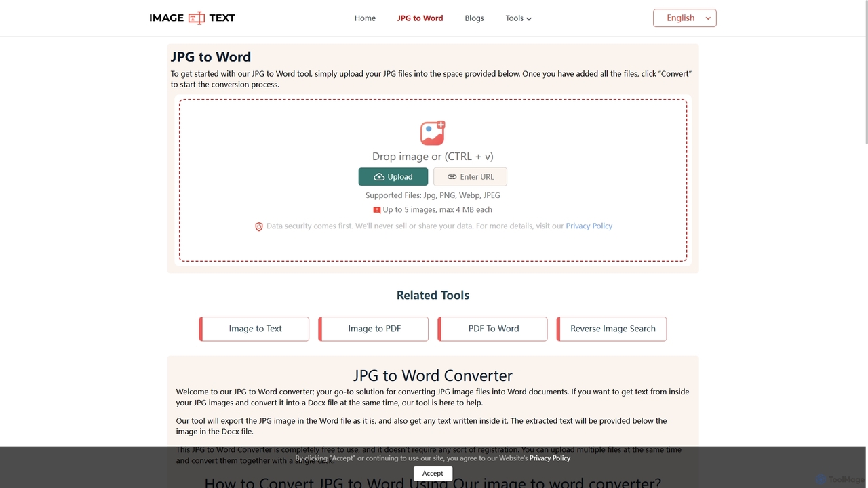Open Privacy Policy link in cookie banner
This screenshot has height=488, width=868.
pyautogui.click(x=550, y=458)
